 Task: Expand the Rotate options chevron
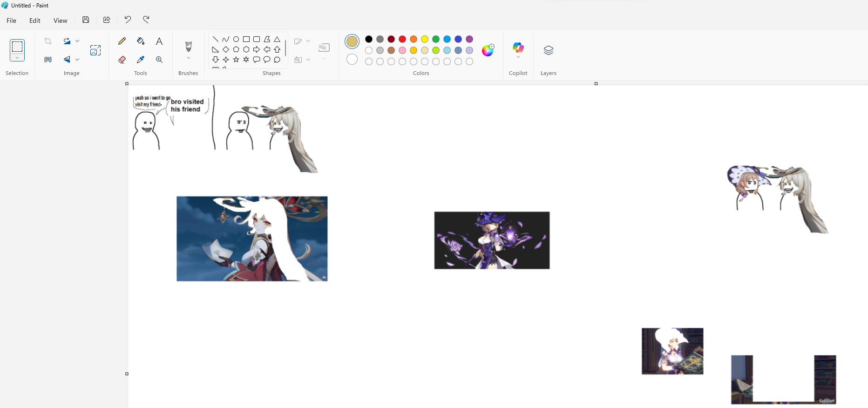(x=77, y=41)
